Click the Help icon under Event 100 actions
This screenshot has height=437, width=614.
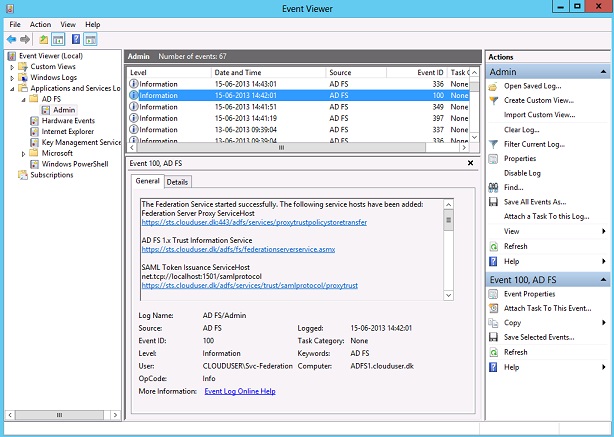(x=493, y=367)
